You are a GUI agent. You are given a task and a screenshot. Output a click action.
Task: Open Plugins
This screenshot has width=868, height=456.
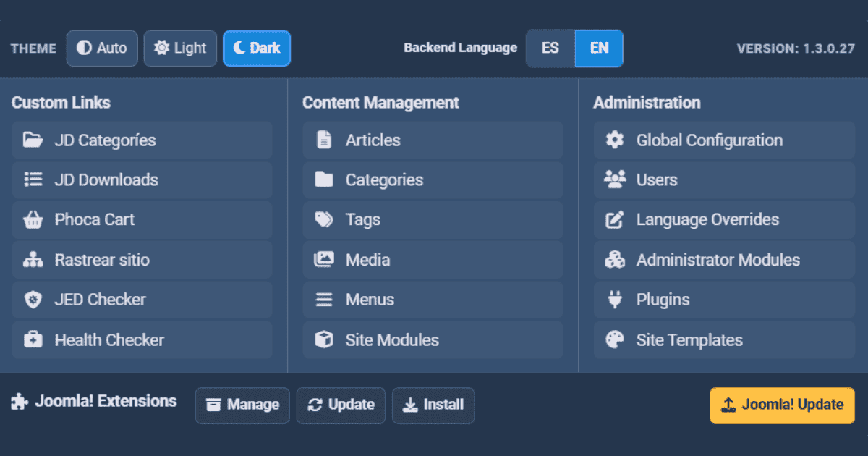tap(725, 300)
